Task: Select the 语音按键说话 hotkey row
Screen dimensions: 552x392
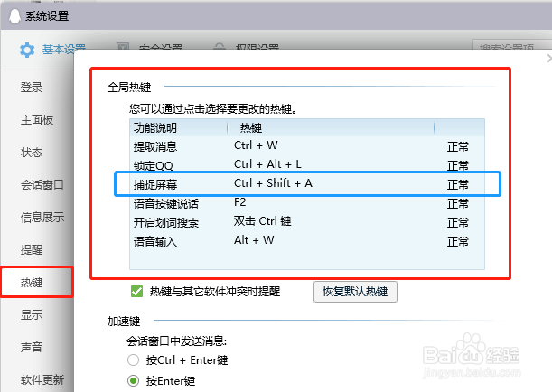Action: click(307, 203)
